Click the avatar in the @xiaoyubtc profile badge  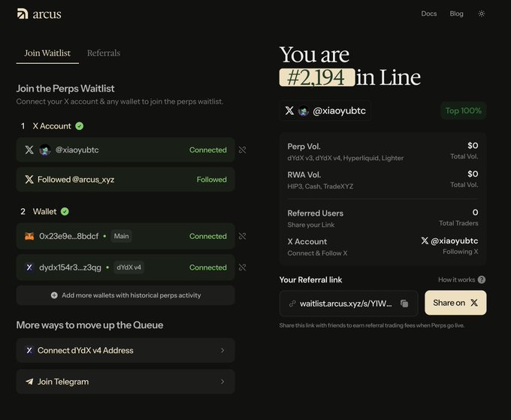(x=304, y=111)
